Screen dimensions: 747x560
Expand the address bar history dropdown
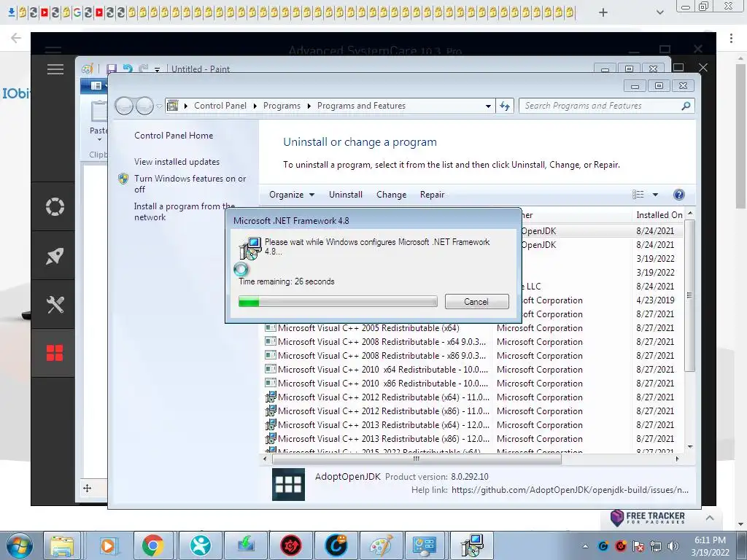coord(488,106)
